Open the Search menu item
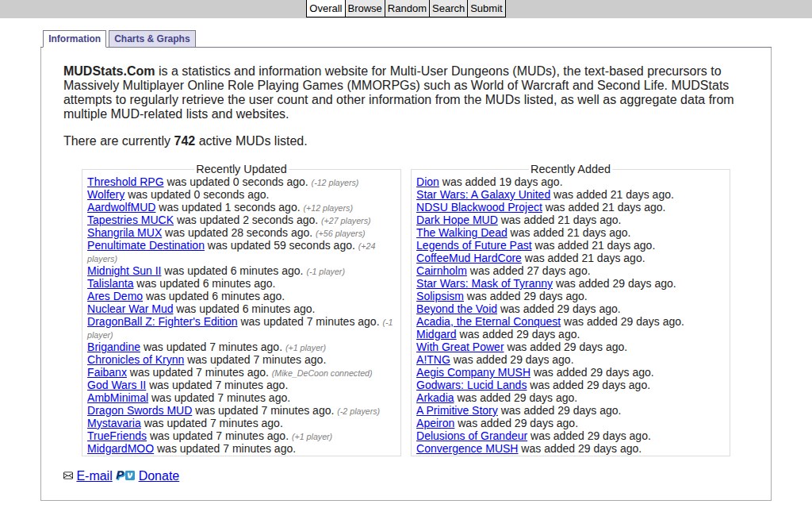This screenshot has height=508, width=812. click(449, 9)
